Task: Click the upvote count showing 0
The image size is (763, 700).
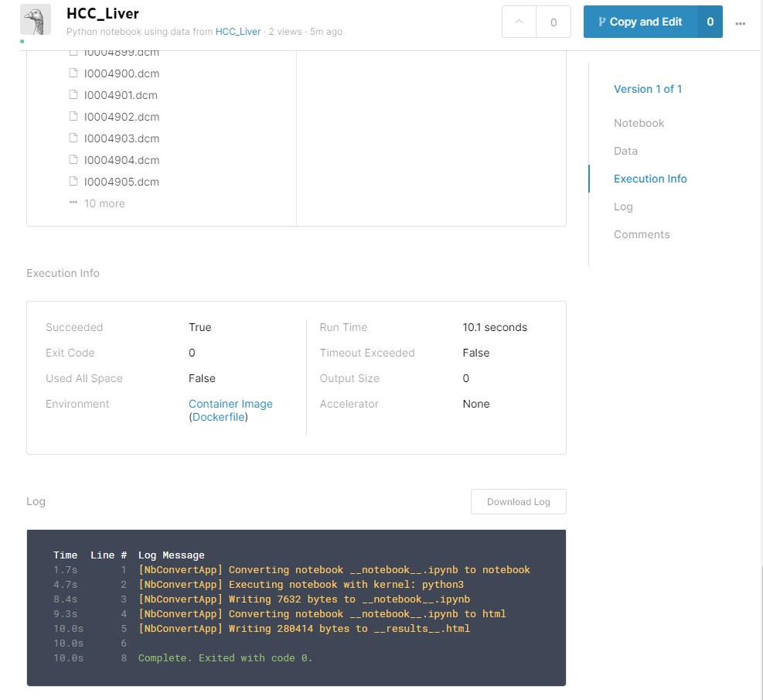Action: 554,22
